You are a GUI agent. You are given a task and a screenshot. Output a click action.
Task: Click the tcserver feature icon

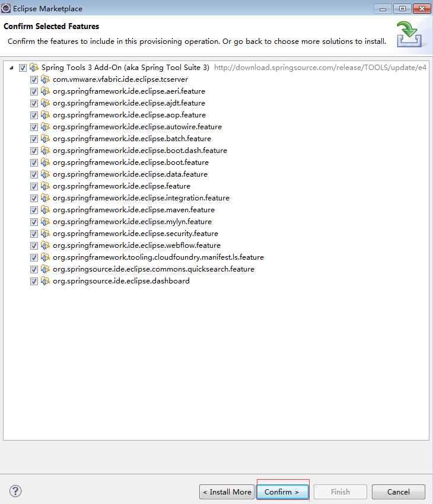tap(45, 79)
